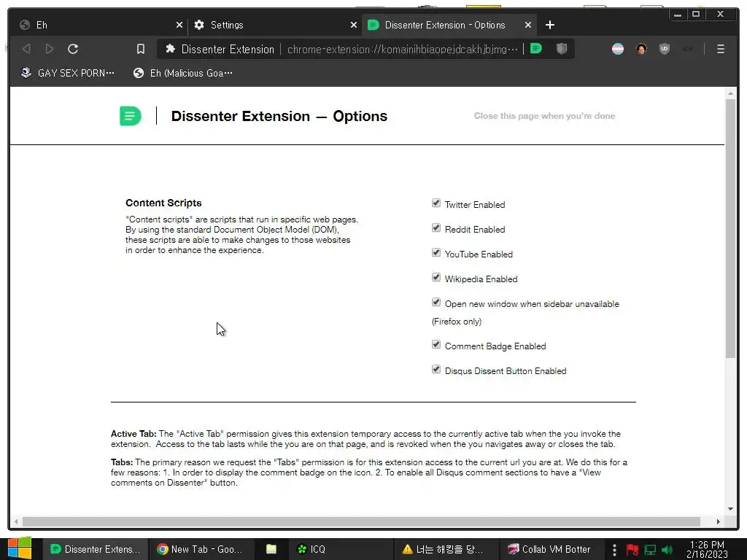Click the striped round extension icon in the toolbar
The width and height of the screenshot is (747, 560).
pos(618,49)
